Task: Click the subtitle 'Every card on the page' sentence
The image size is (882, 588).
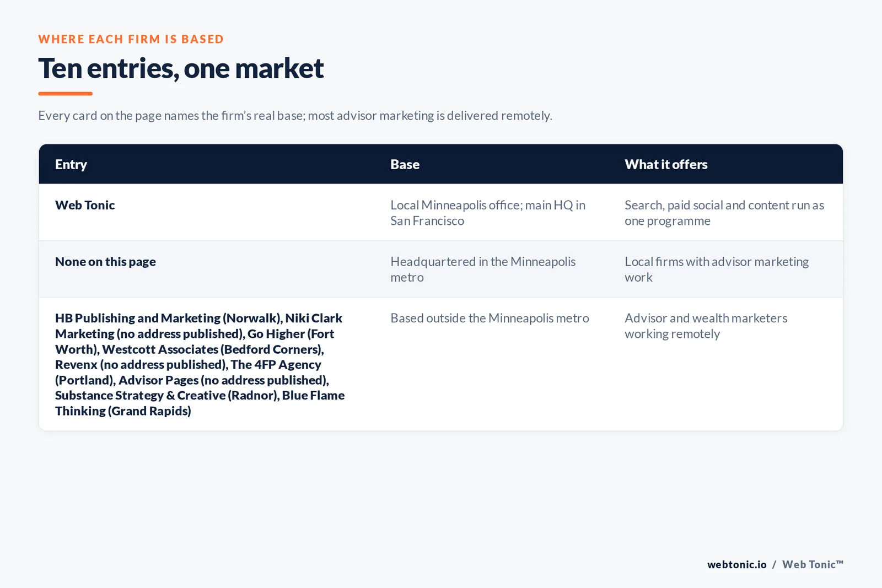Action: [295, 116]
